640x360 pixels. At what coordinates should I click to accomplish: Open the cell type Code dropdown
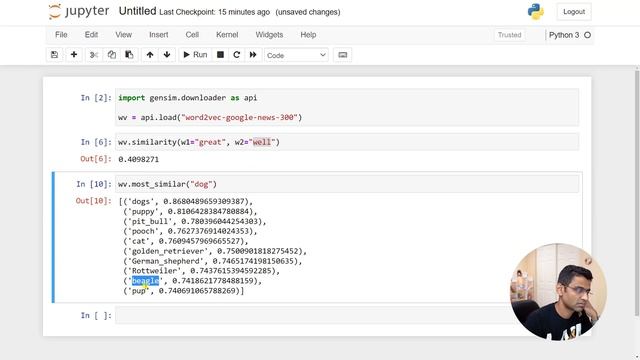point(296,55)
